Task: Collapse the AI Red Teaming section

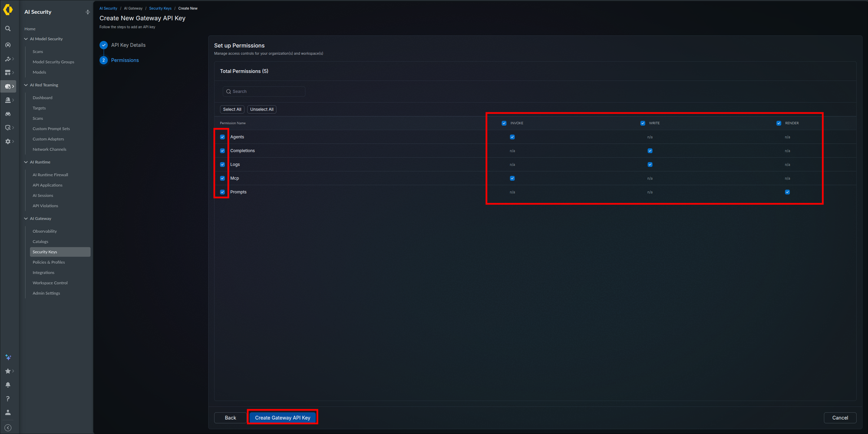Action: point(26,85)
